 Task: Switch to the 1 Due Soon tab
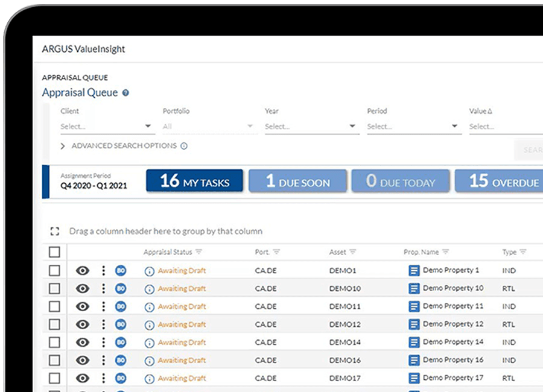click(298, 181)
